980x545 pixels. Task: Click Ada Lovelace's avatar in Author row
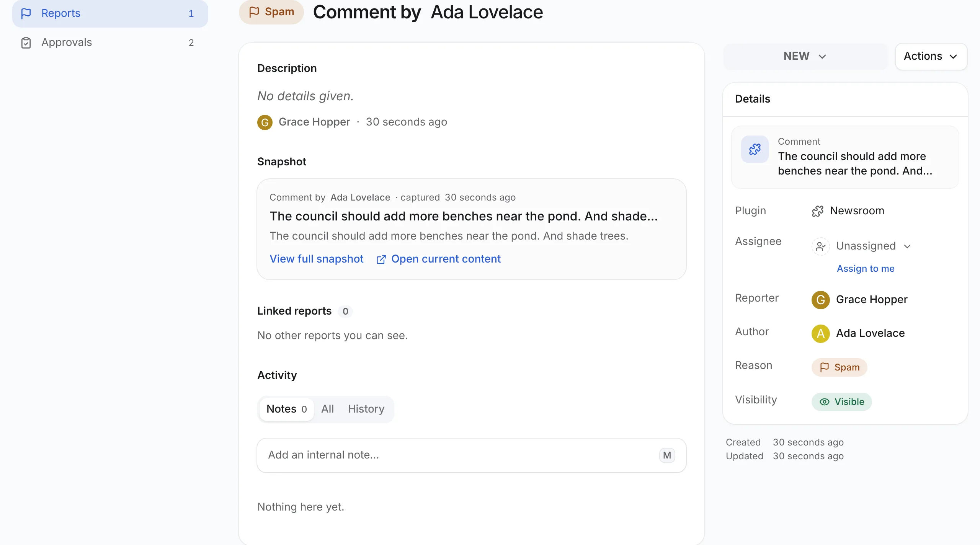[820, 333]
